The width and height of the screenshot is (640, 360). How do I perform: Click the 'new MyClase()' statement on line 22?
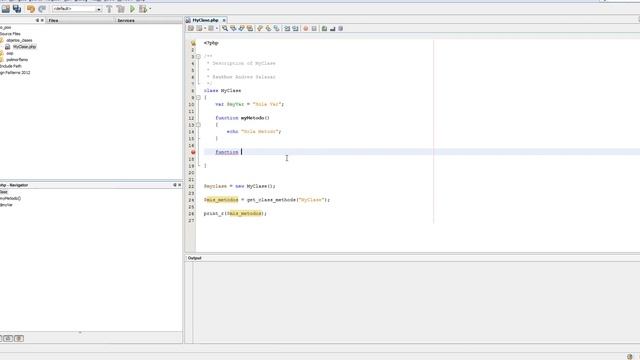pos(255,186)
